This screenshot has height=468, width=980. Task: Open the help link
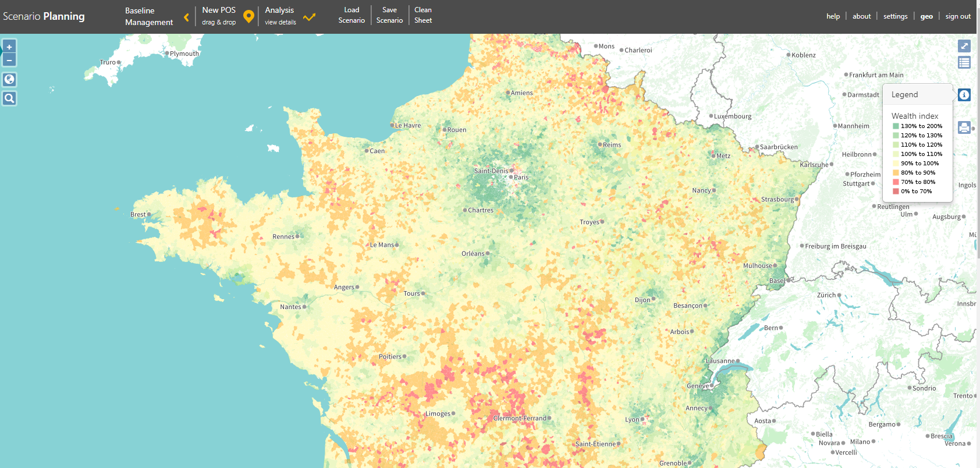(x=833, y=16)
